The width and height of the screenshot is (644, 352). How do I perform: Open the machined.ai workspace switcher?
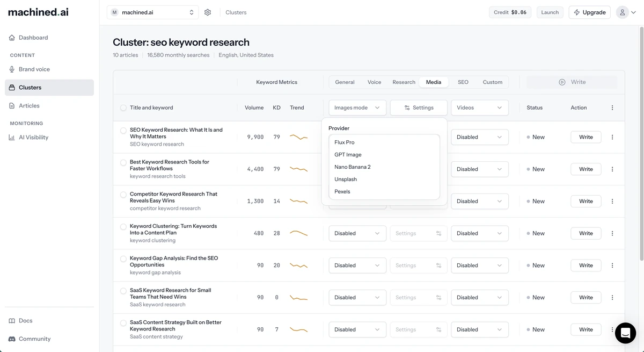(x=152, y=12)
